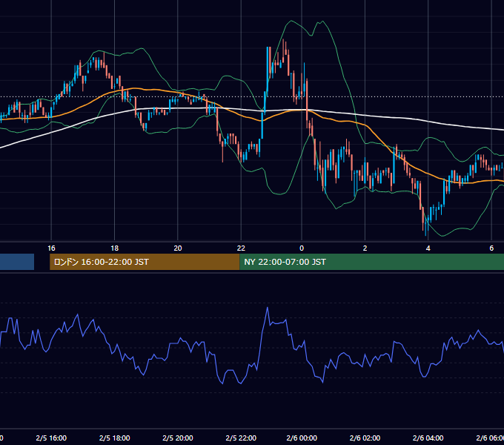The image size is (504, 445).
Task: Click the 16 hour label on the upper axis
Action: point(51,248)
